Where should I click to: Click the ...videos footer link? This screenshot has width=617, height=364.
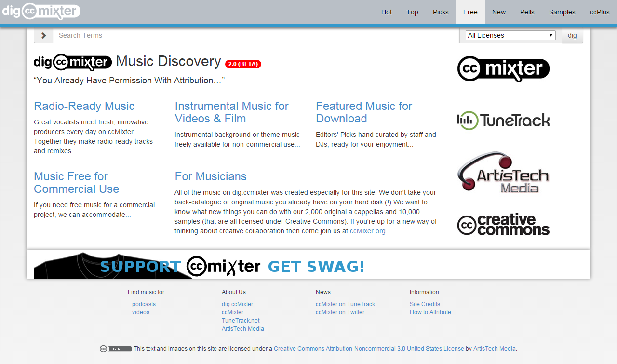click(138, 312)
